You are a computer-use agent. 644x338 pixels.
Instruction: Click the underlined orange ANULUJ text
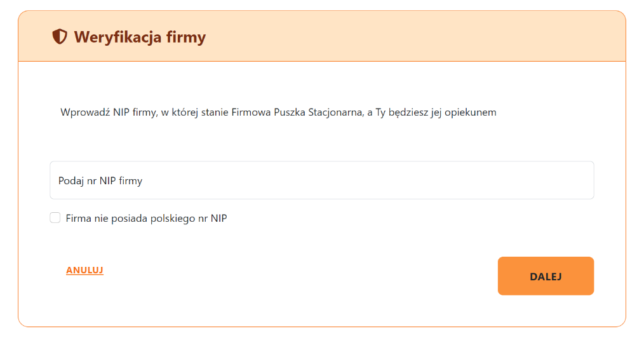[x=84, y=270]
